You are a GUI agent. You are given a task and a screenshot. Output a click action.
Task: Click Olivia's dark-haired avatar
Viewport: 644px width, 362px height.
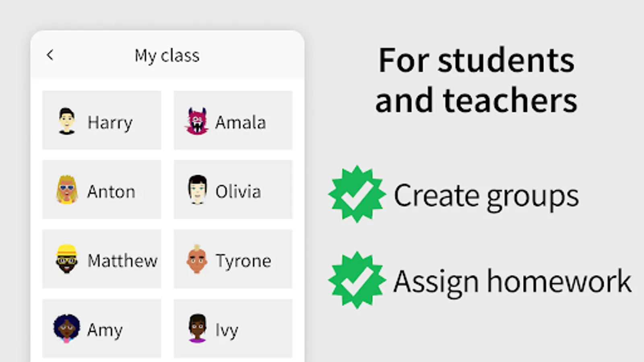pyautogui.click(x=197, y=190)
